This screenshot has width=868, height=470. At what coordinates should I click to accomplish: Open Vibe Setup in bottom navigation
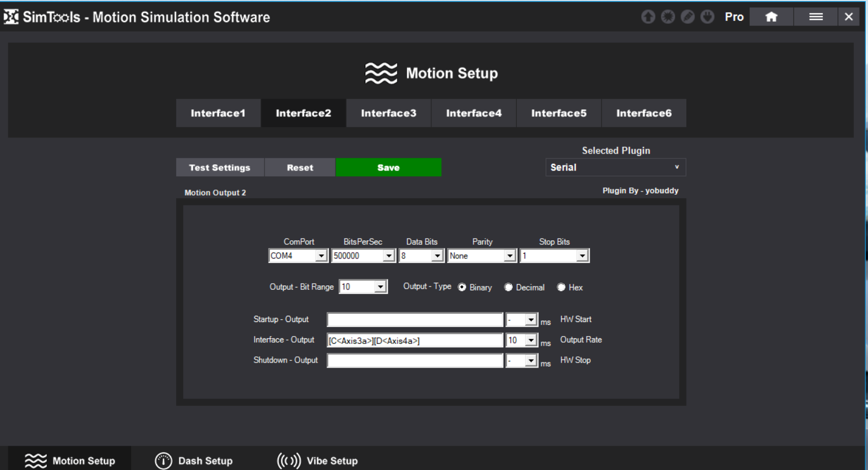pyautogui.click(x=317, y=460)
